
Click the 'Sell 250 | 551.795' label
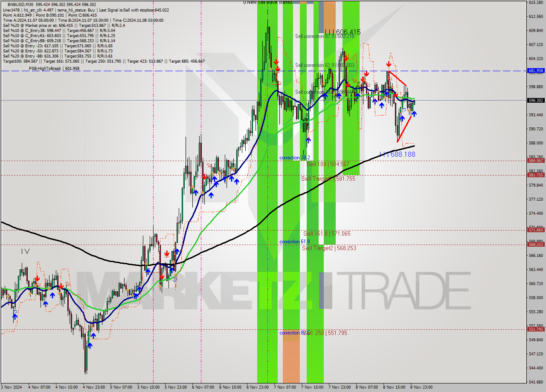[326, 333]
